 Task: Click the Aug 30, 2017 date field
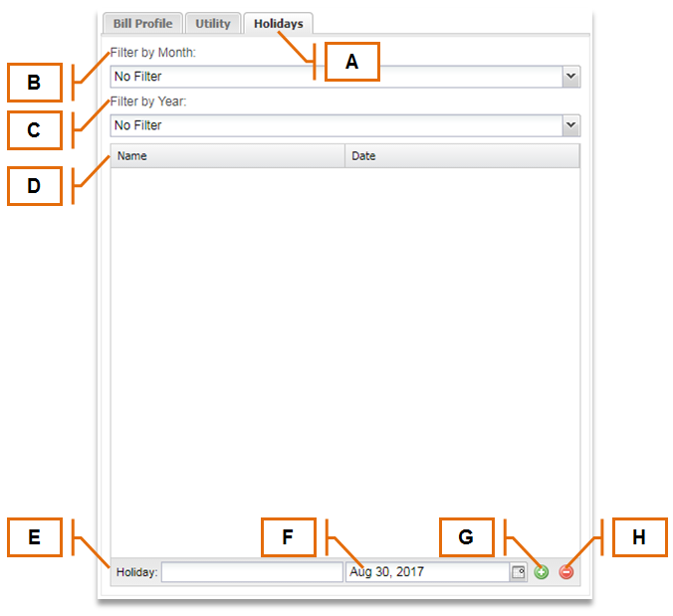(428, 572)
